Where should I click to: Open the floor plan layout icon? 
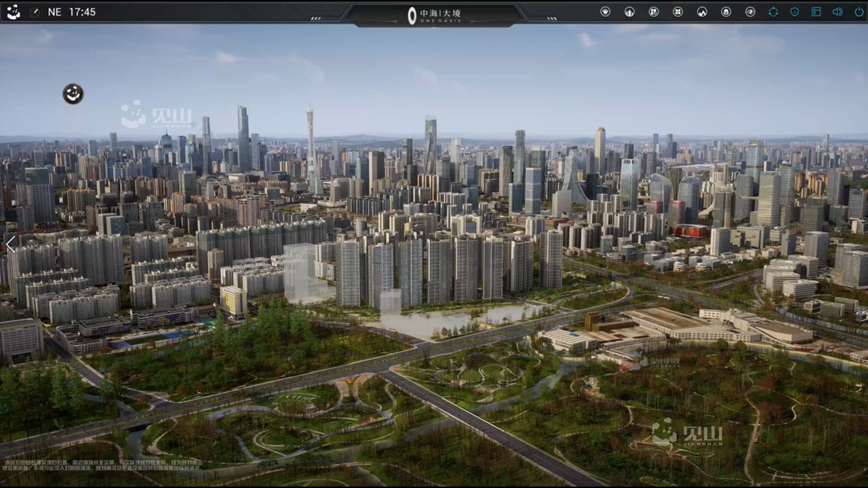click(x=654, y=12)
